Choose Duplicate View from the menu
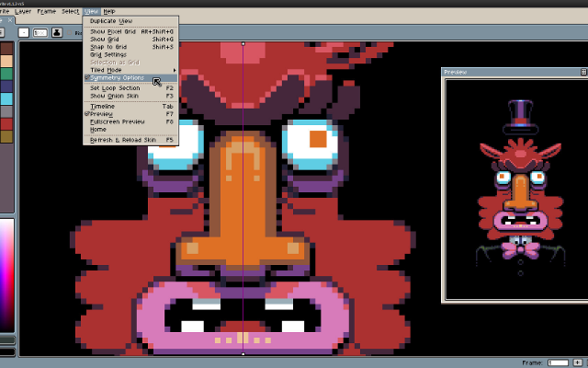The height and width of the screenshot is (368, 588). coord(130,21)
